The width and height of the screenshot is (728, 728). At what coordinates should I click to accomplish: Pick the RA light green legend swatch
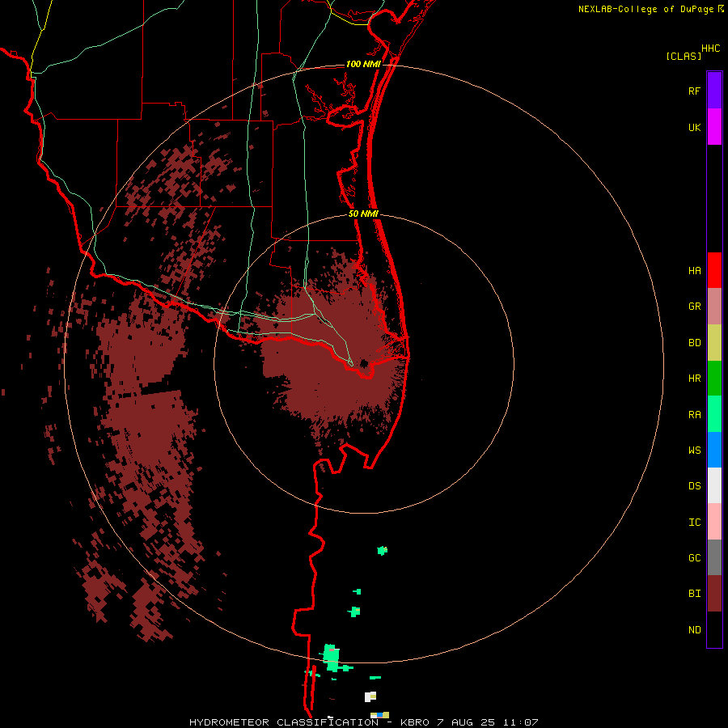pyautogui.click(x=714, y=414)
